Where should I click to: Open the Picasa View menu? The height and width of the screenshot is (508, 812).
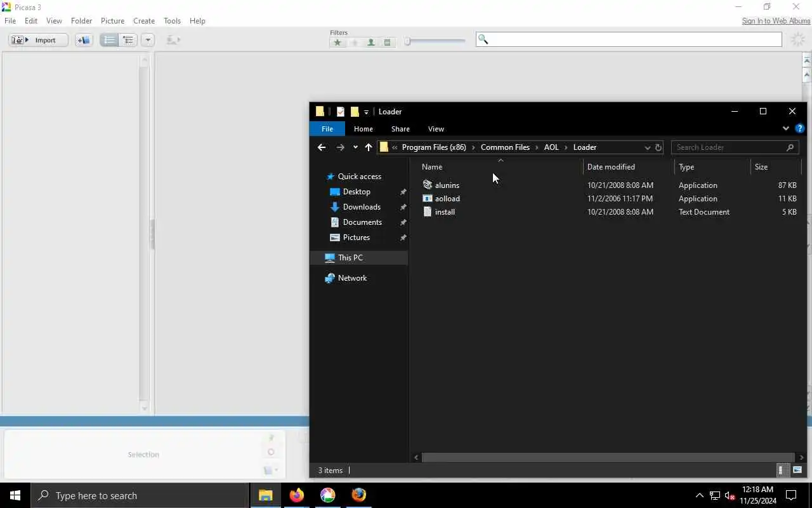tap(54, 21)
